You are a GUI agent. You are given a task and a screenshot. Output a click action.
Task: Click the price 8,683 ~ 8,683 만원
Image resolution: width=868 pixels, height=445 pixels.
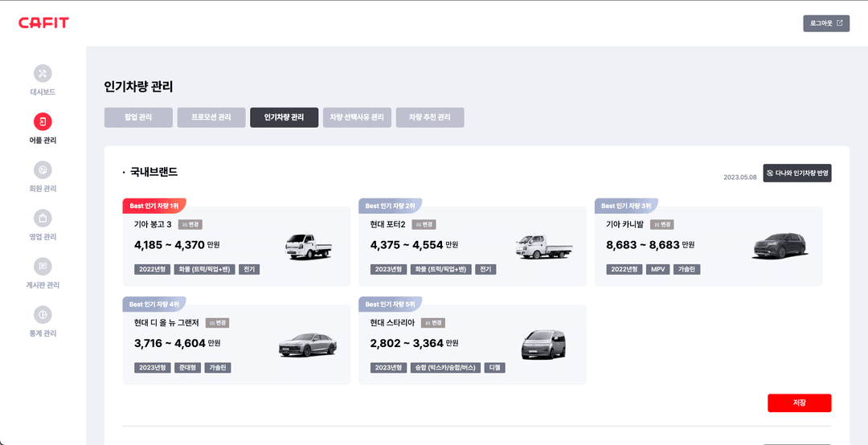[x=650, y=245]
